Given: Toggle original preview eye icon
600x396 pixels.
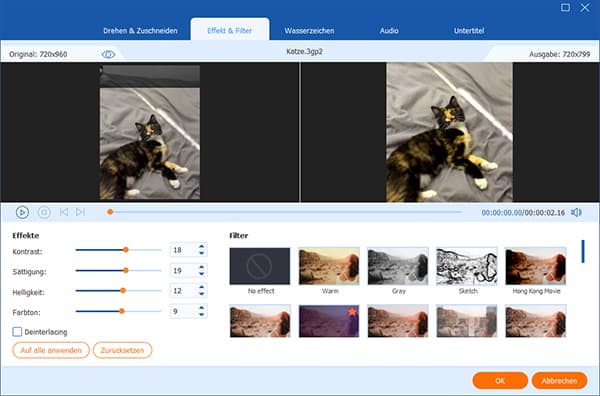Looking at the screenshot, I should coord(108,54).
